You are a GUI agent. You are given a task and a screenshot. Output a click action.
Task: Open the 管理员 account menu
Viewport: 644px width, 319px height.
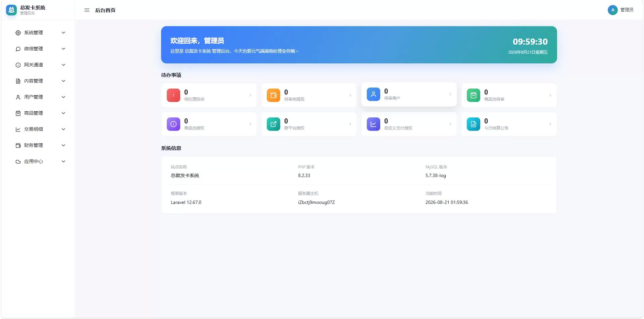click(621, 10)
